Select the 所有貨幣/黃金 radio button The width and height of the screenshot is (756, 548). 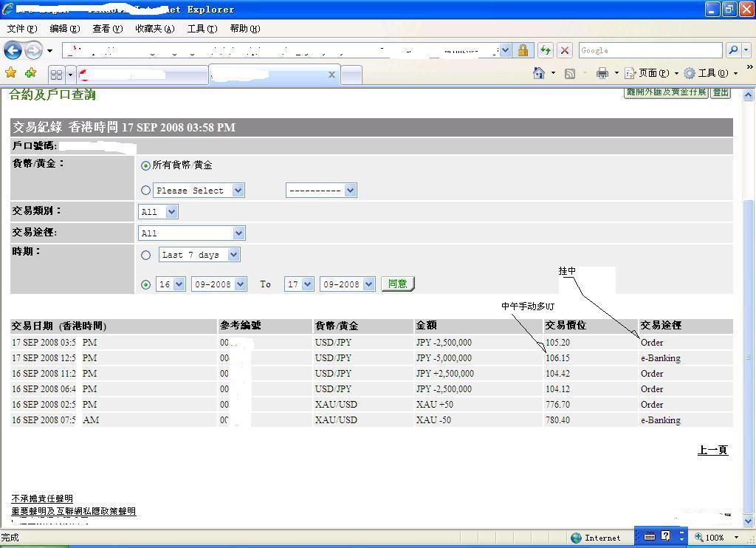point(145,165)
